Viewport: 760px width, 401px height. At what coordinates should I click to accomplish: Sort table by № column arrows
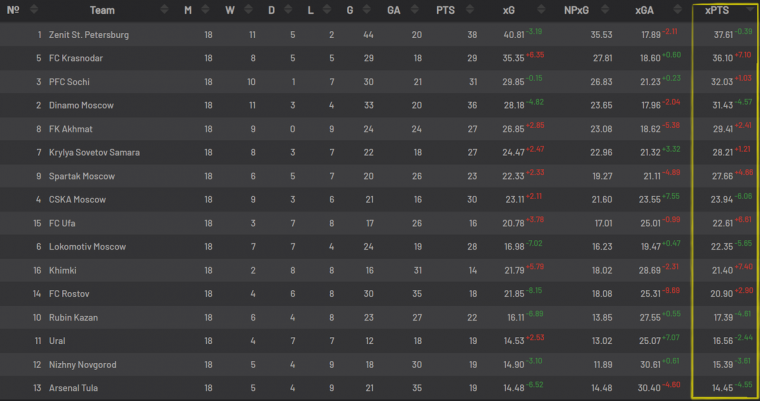(x=34, y=9)
